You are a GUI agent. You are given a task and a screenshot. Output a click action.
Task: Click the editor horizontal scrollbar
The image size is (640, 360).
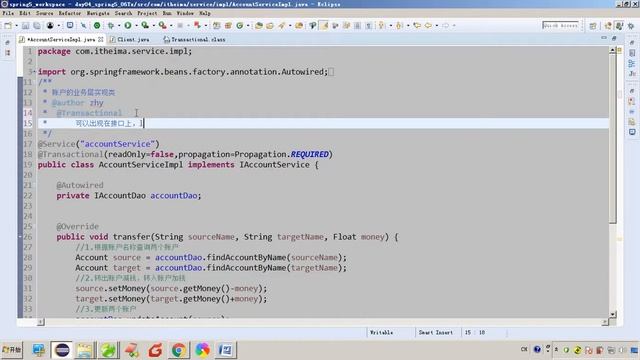[x=322, y=322]
